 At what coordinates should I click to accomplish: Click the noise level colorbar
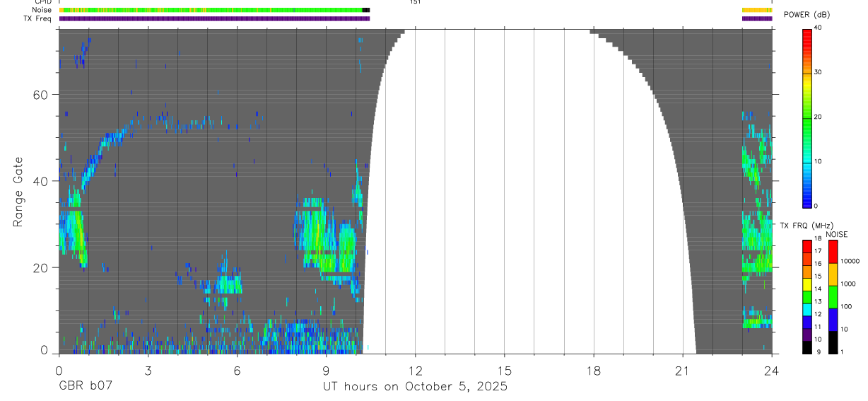pyautogui.click(x=833, y=297)
